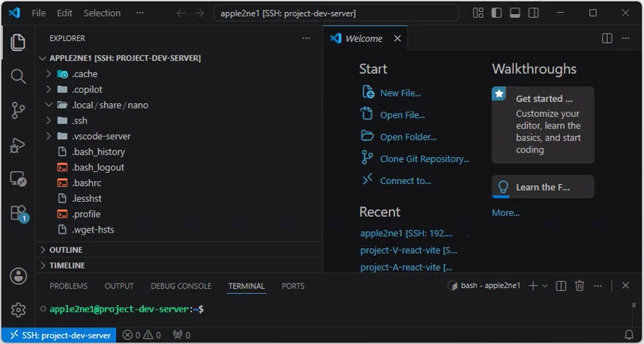Split the terminal
Screen dimensions: 644x344
coord(561,286)
